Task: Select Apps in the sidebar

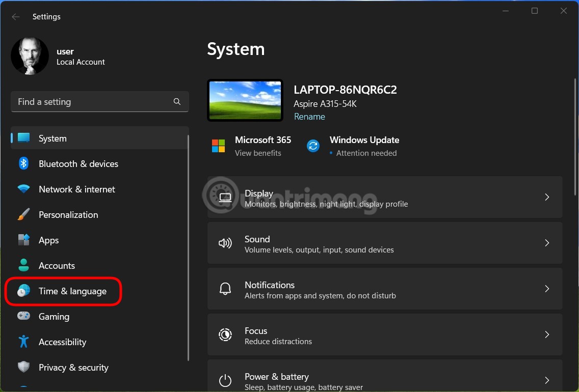Action: coord(100,240)
